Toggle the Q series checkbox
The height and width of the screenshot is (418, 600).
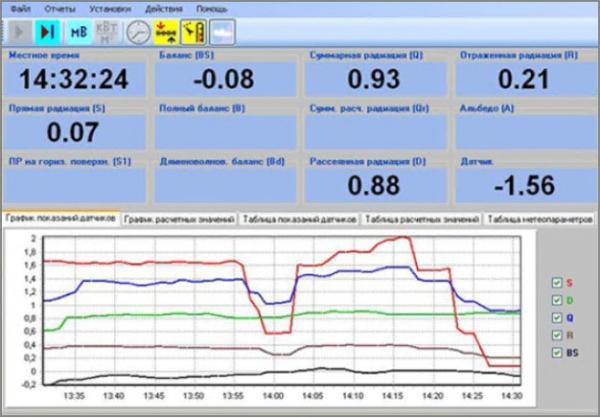click(x=557, y=318)
